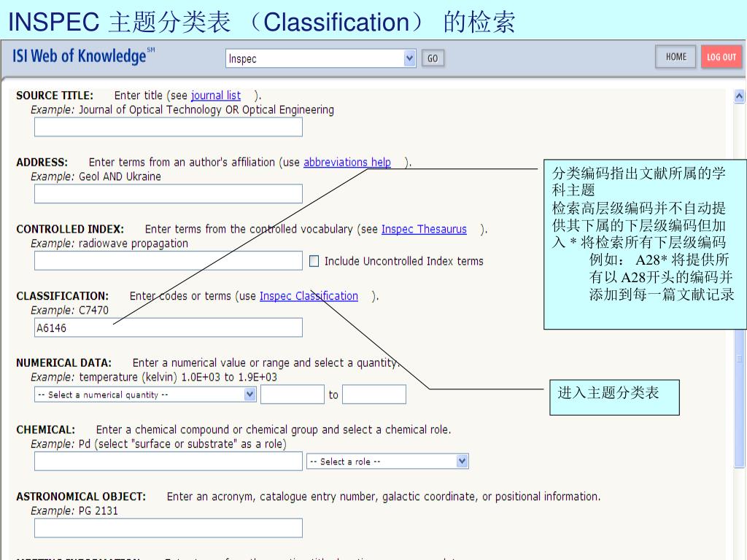This screenshot has height=560, width=747.
Task: Click the "NUMERICAL DATA:" label
Action: pos(64,363)
